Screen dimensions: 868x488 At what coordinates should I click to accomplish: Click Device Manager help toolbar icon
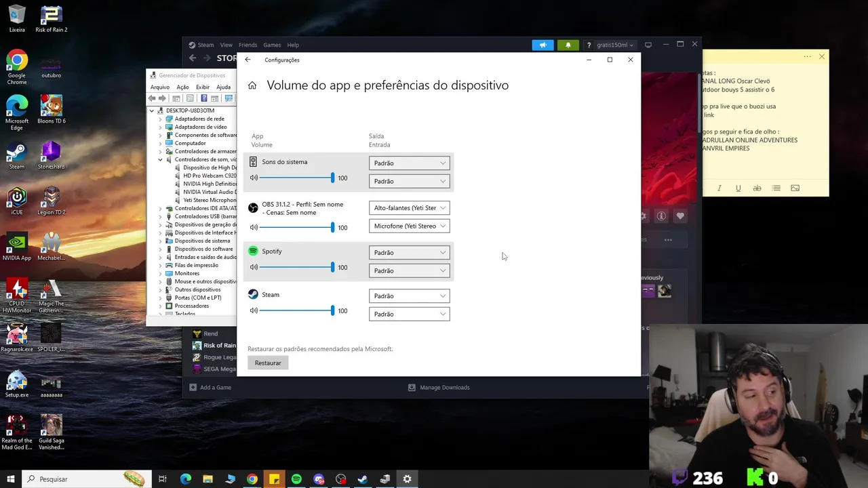(x=203, y=98)
